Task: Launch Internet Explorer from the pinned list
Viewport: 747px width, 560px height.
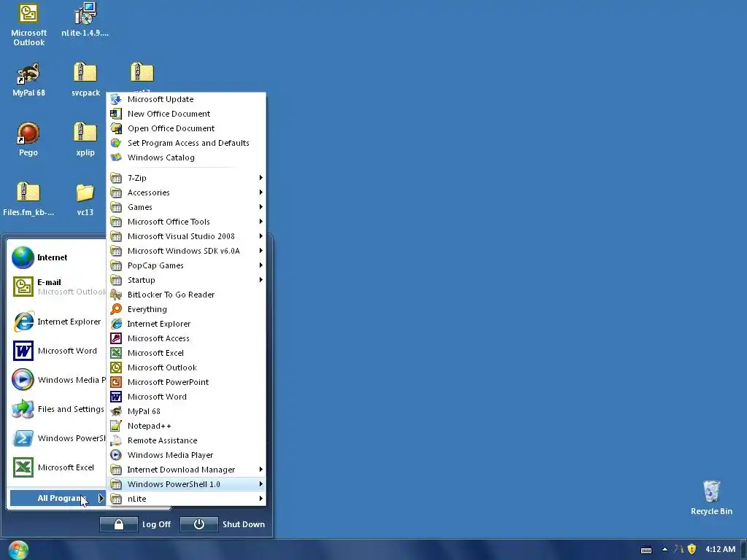Action: 56,322
